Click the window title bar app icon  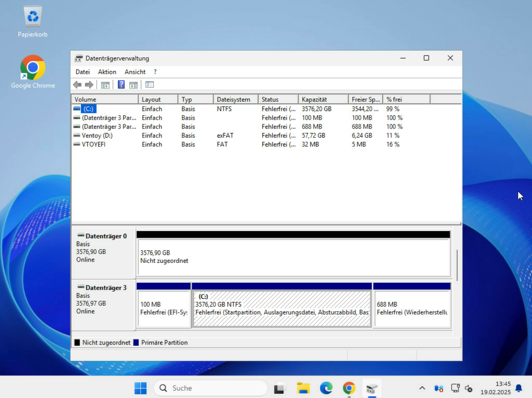pyautogui.click(x=78, y=58)
